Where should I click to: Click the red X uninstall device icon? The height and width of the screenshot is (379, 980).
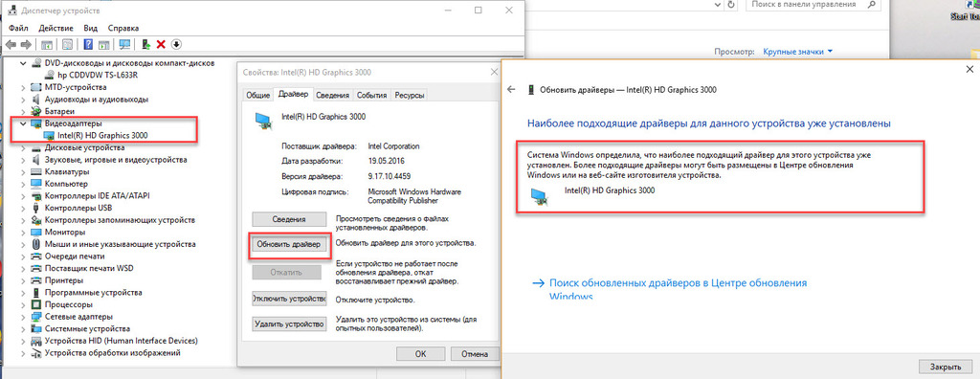click(161, 44)
